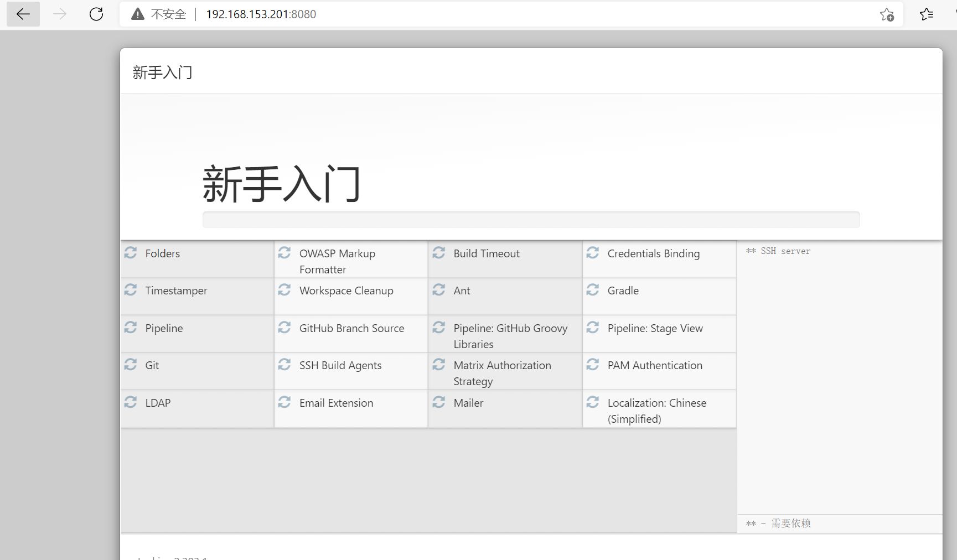Click the sync icon next to Gradle
The width and height of the screenshot is (957, 560).
click(593, 290)
